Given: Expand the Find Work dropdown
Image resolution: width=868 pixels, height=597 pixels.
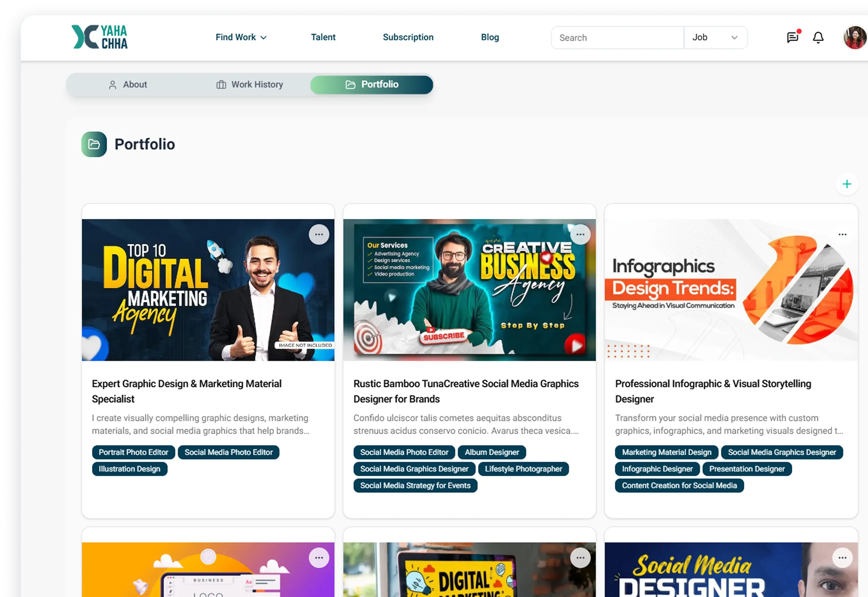Looking at the screenshot, I should [x=241, y=37].
